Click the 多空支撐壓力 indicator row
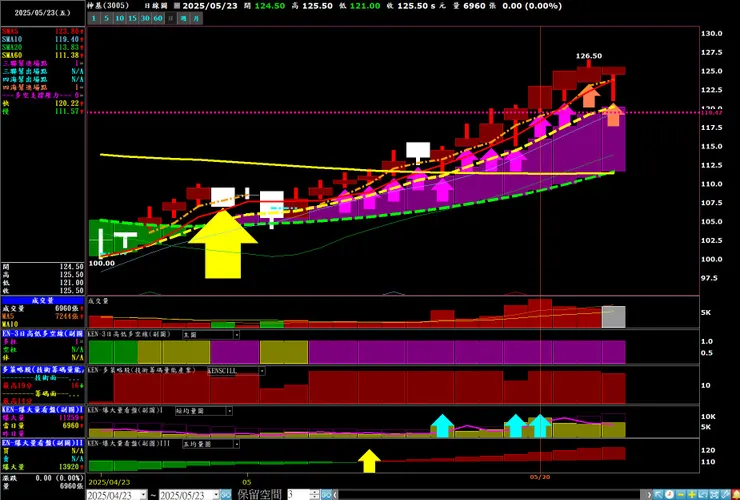The width and height of the screenshot is (740, 500). [42, 95]
